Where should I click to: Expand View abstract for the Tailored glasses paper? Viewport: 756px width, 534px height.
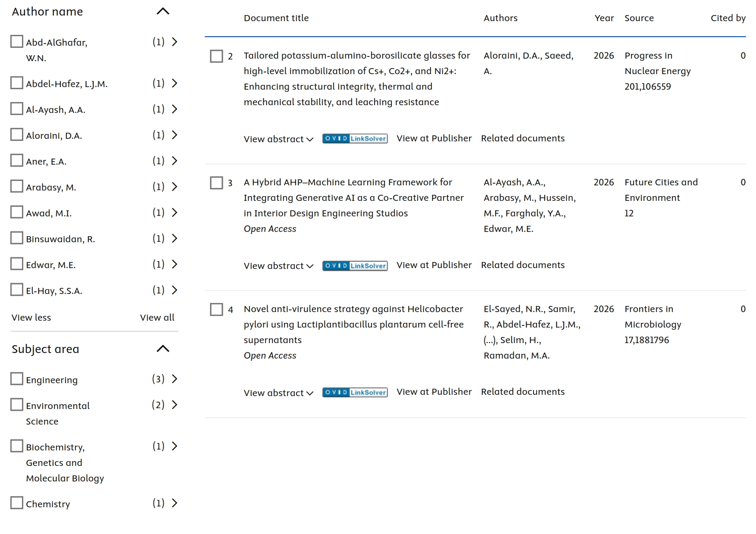point(278,139)
